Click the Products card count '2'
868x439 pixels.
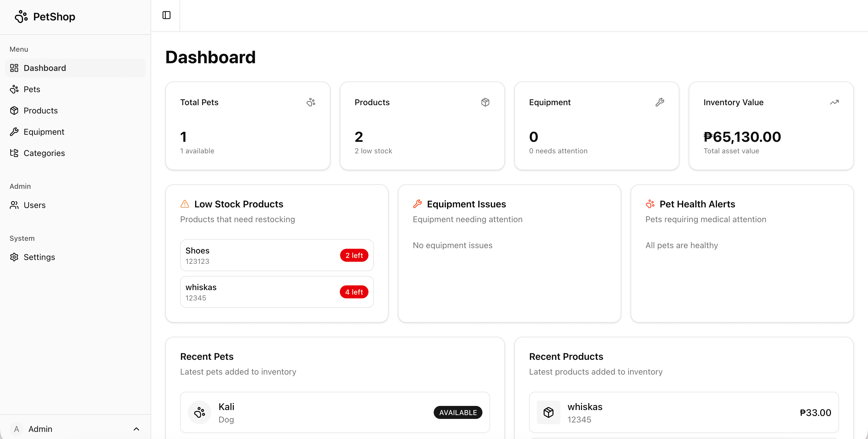point(359,137)
